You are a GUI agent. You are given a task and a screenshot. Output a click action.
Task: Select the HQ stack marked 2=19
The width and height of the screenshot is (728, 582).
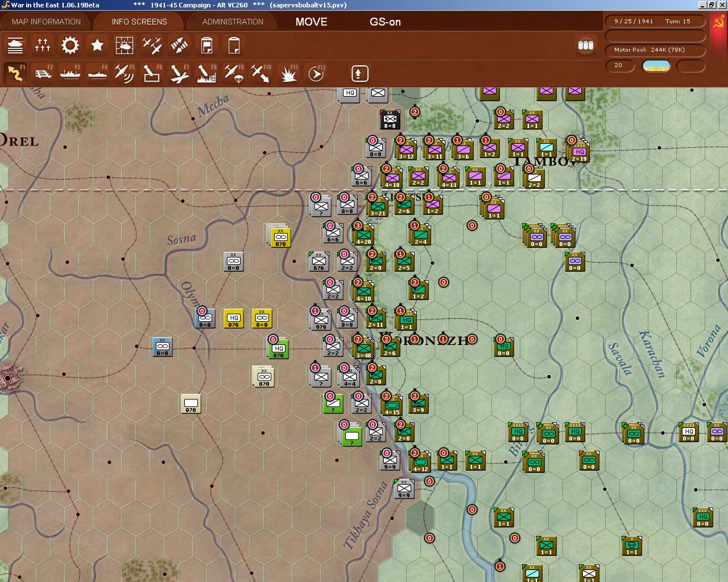point(579,151)
